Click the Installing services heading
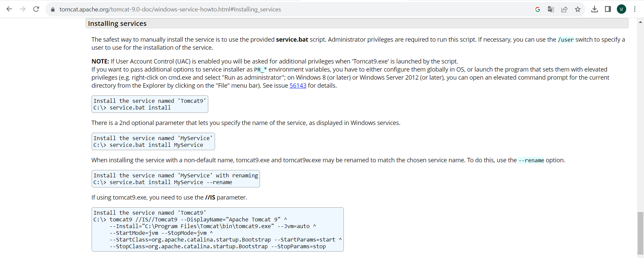644x258 pixels. pyautogui.click(x=117, y=24)
